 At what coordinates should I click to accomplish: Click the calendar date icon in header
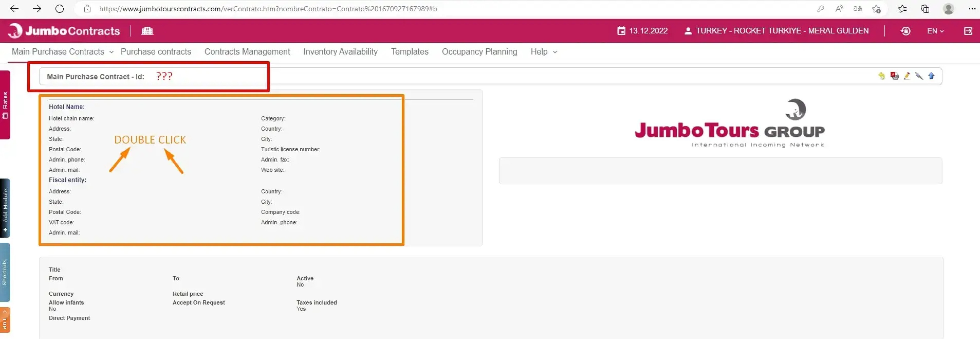[621, 31]
